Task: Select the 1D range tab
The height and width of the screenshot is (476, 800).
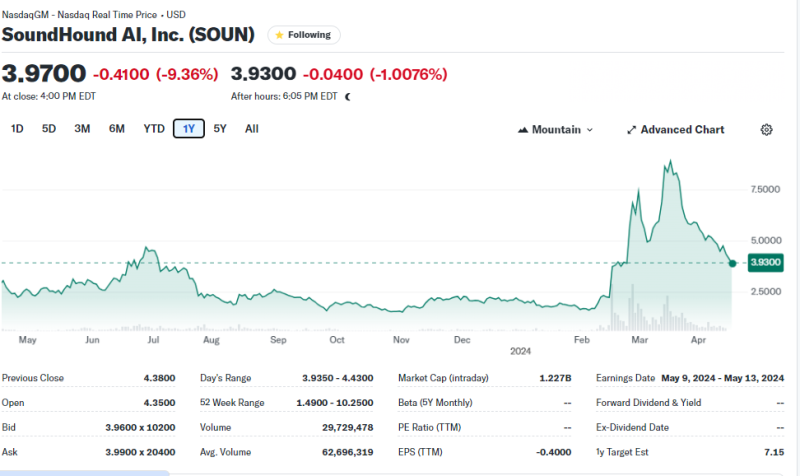Action: (x=17, y=129)
